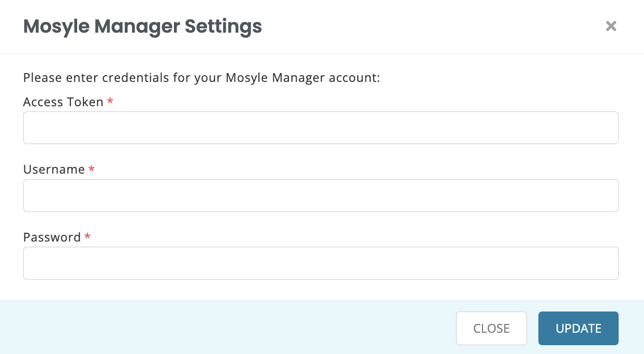Save credentials using the blue UPDATE button
The image size is (644, 354).
tap(578, 328)
